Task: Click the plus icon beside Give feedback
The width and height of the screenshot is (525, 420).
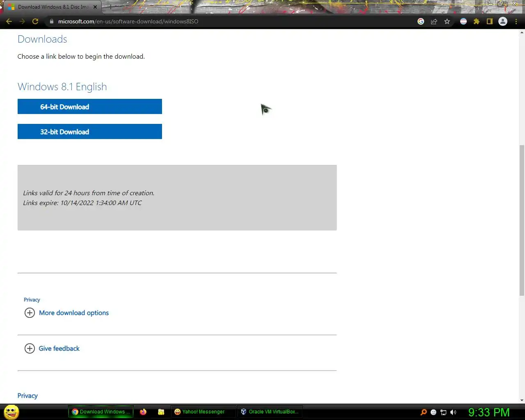Action: pyautogui.click(x=30, y=349)
